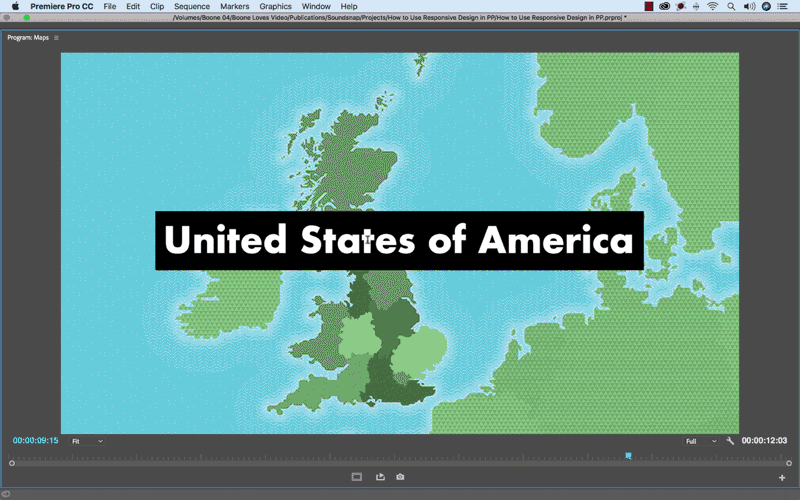Screen dimensions: 800x500
Task: Open the Settings wrench icon
Action: click(x=730, y=441)
